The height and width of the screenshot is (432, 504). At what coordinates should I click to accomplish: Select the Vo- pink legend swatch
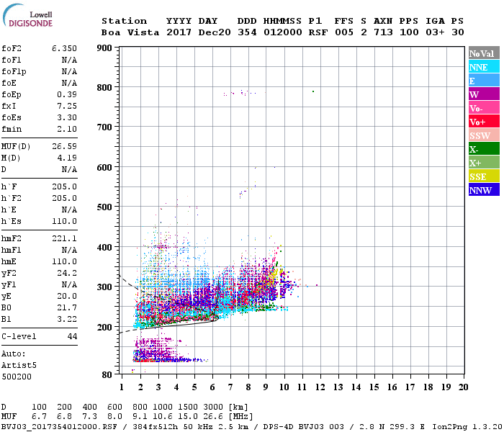pyautogui.click(x=484, y=108)
